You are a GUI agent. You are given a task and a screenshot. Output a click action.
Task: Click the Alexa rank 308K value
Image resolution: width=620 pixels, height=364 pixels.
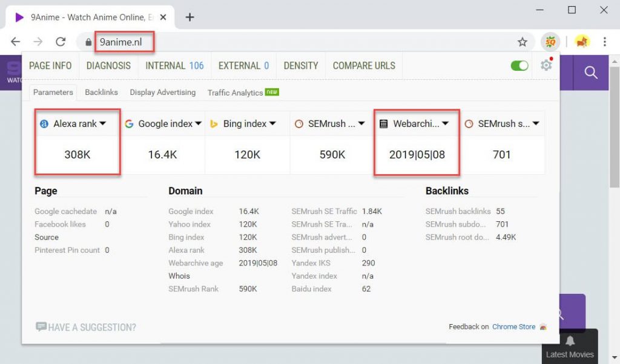tap(77, 155)
